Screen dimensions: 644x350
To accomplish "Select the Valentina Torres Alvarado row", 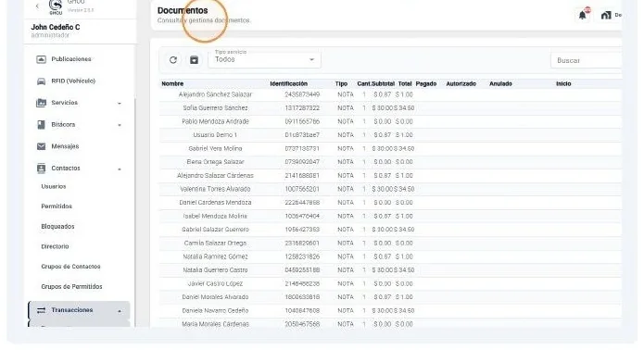I will pyautogui.click(x=390, y=189).
